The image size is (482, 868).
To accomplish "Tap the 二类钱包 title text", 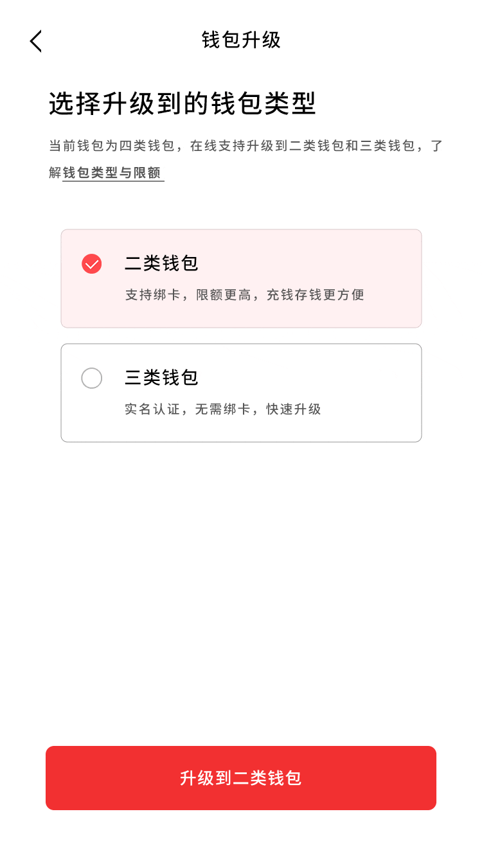I will click(x=161, y=263).
